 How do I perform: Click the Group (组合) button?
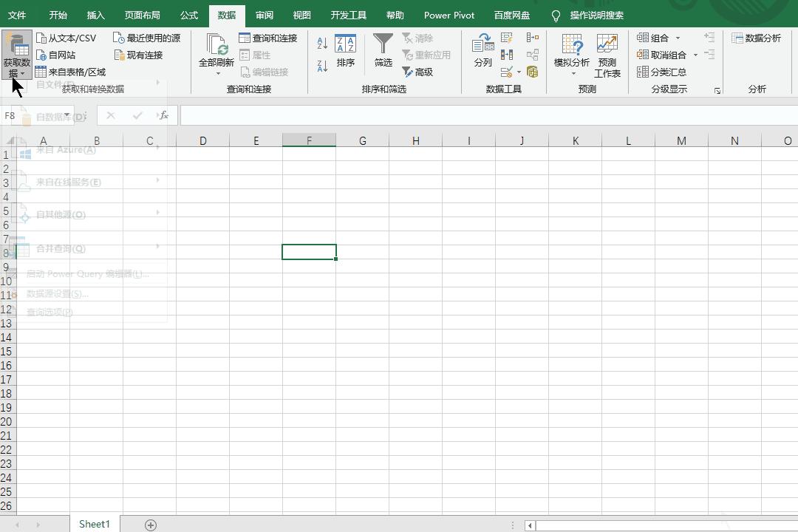tap(653, 38)
